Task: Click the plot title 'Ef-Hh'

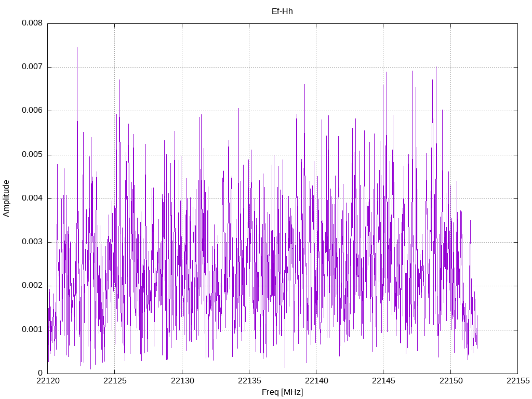Action: (x=282, y=11)
